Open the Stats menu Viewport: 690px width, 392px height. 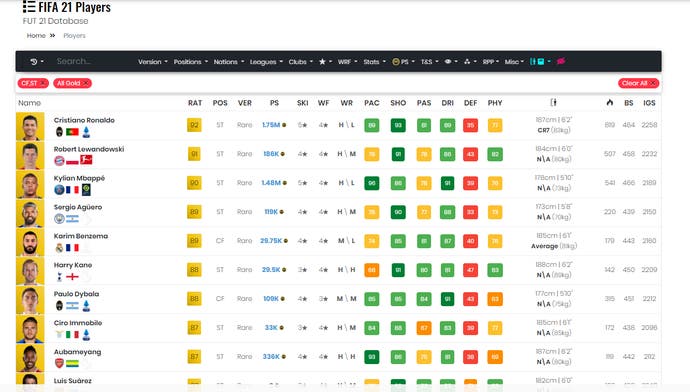(374, 62)
